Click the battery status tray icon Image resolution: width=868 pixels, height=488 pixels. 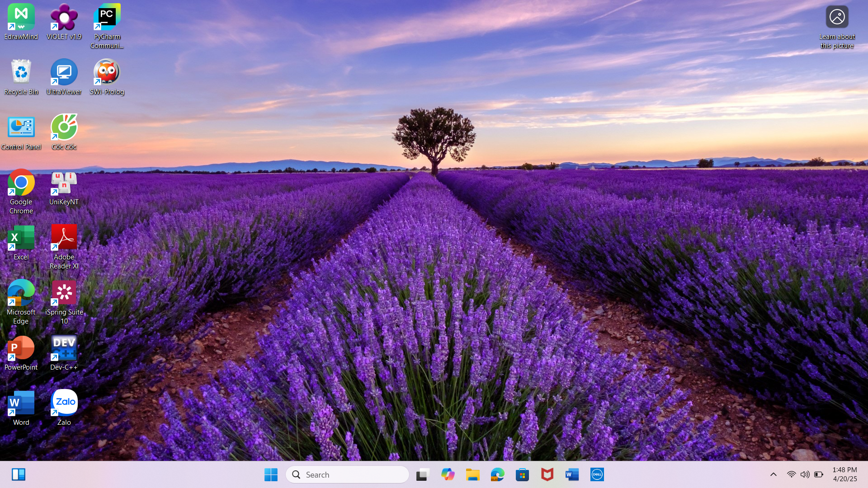(819, 474)
